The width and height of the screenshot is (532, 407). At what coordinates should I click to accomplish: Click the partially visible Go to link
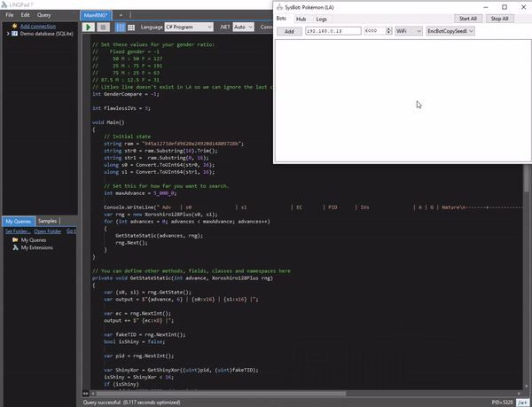pyautogui.click(x=71, y=231)
